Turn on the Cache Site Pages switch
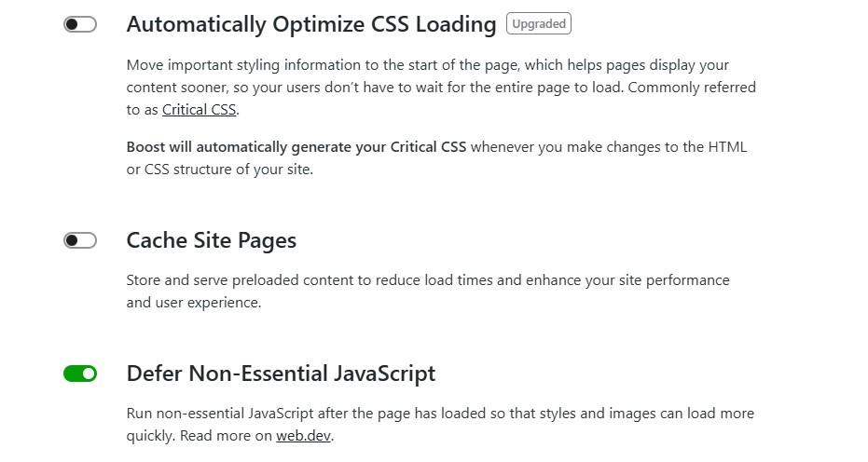This screenshot has width=868, height=462. pyautogui.click(x=80, y=240)
